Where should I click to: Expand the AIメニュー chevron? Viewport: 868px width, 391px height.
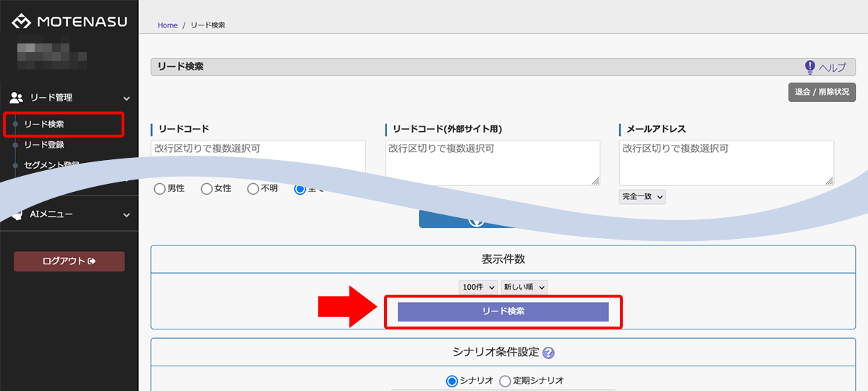127,215
